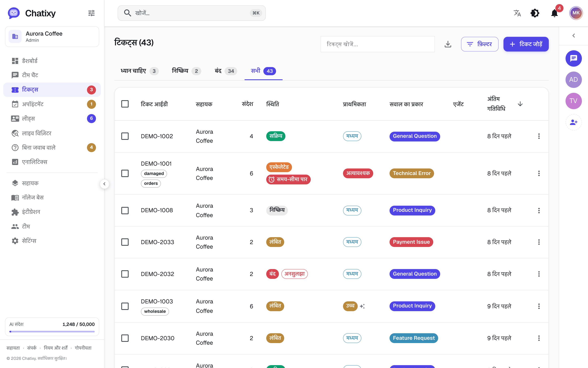Open the DEMO-1003 row actions menu

tap(539, 306)
